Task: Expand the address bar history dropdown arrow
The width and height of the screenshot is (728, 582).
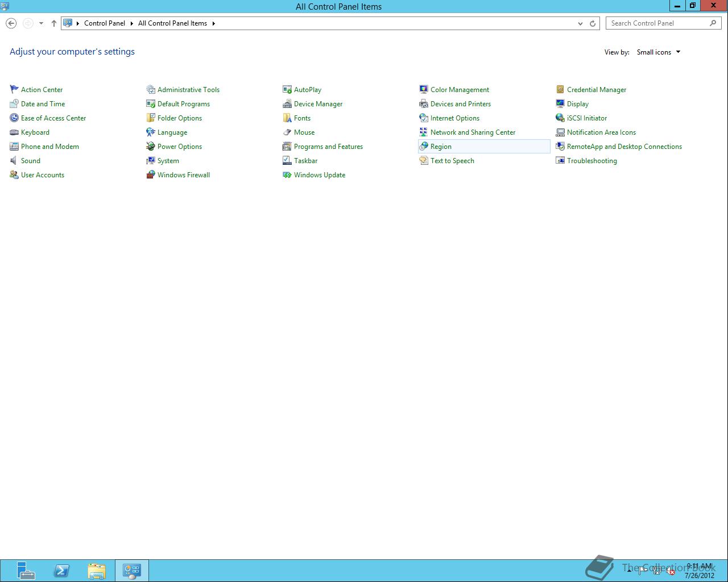Action: pos(580,23)
